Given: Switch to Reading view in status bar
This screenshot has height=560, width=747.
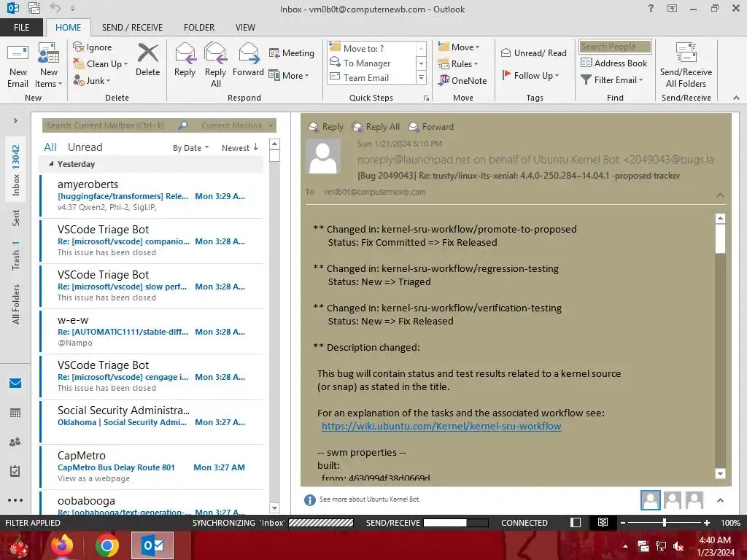Looking at the screenshot, I should click(603, 523).
